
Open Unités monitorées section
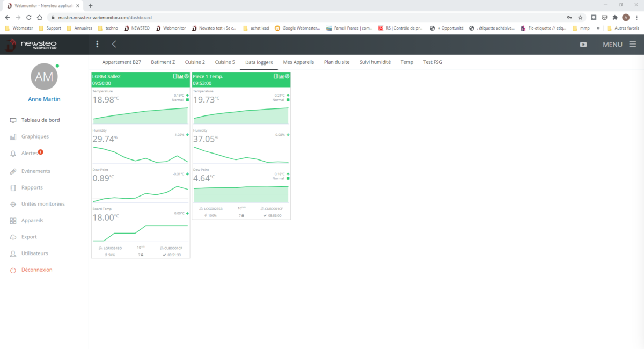point(43,205)
